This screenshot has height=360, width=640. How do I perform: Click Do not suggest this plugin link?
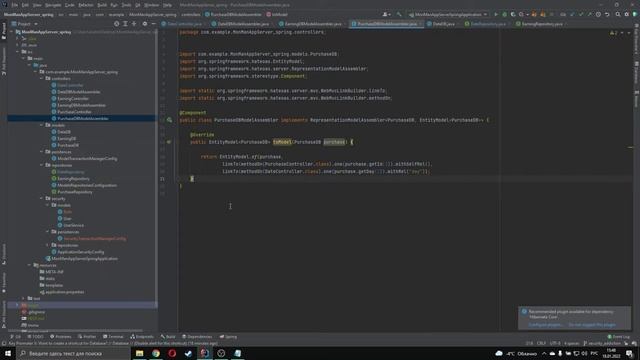(592, 325)
